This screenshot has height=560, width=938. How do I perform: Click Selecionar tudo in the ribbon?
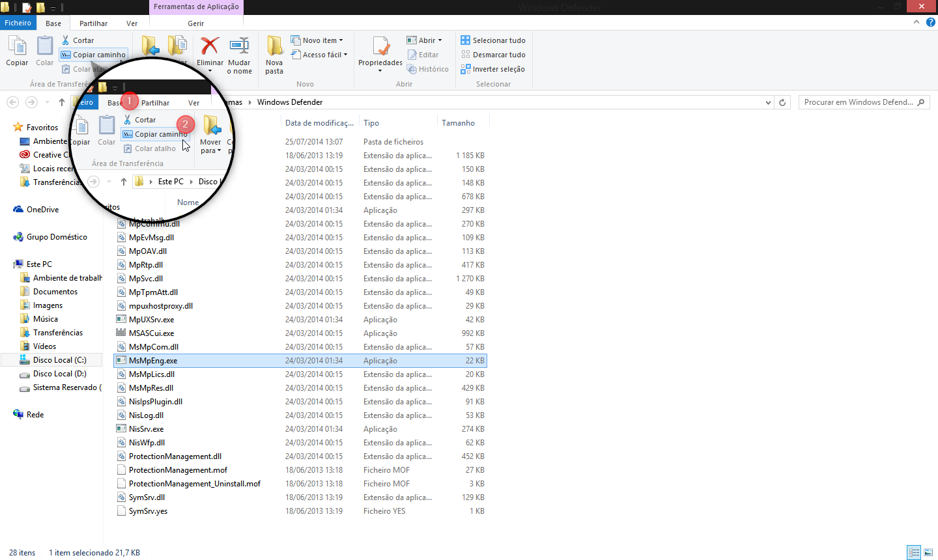pyautogui.click(x=493, y=40)
